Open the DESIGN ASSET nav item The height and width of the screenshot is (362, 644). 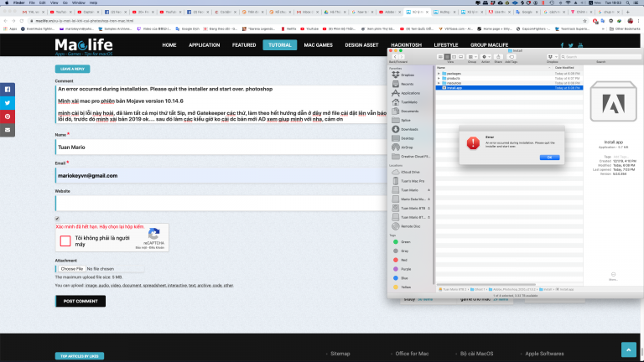(x=361, y=45)
